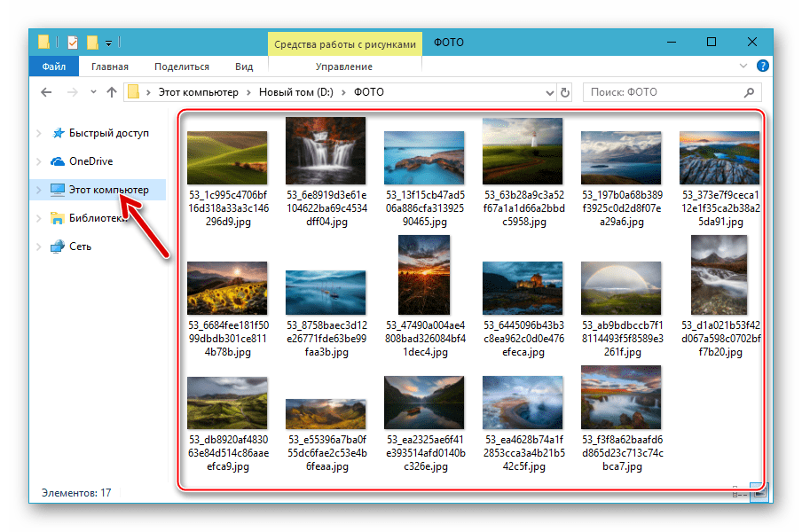Expand the Библиотеки tree node

pos(39,218)
